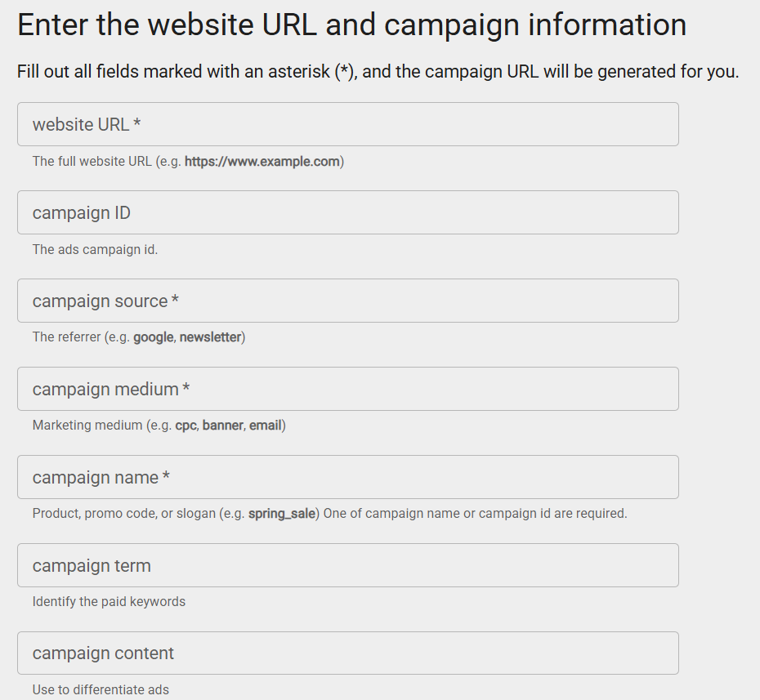
Task: Click the bold 'spring_sale' example text
Action: coord(281,514)
